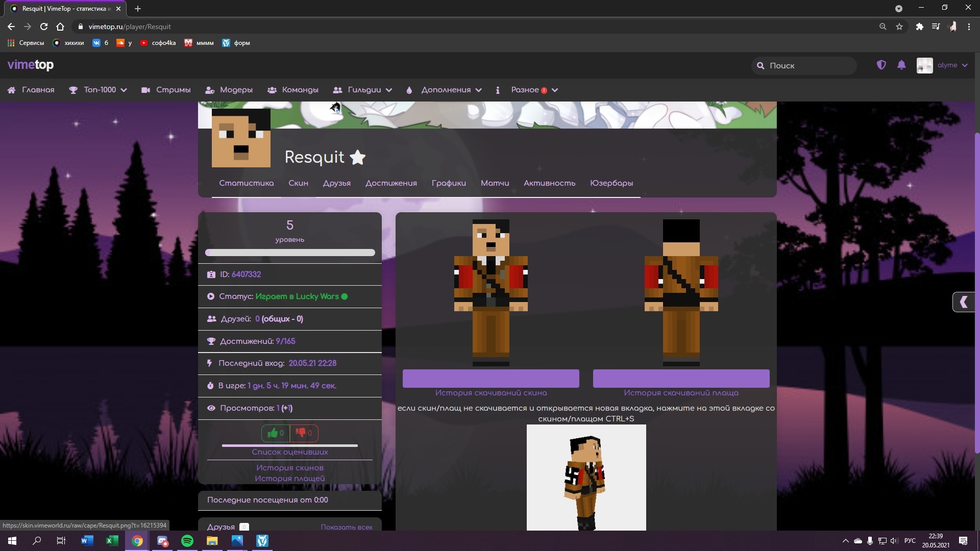The width and height of the screenshot is (980, 551).
Task: Open the notifications bell
Action: [x=901, y=65]
